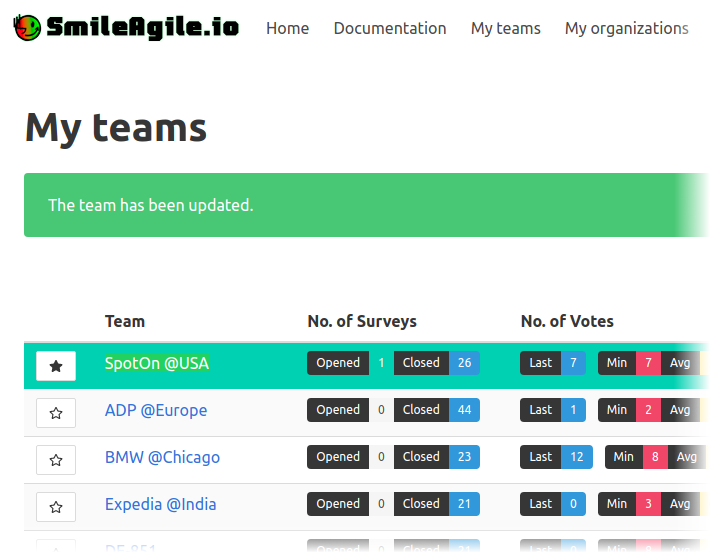Open the Documentation page
Screen dimensions: 714x555
click(x=390, y=28)
